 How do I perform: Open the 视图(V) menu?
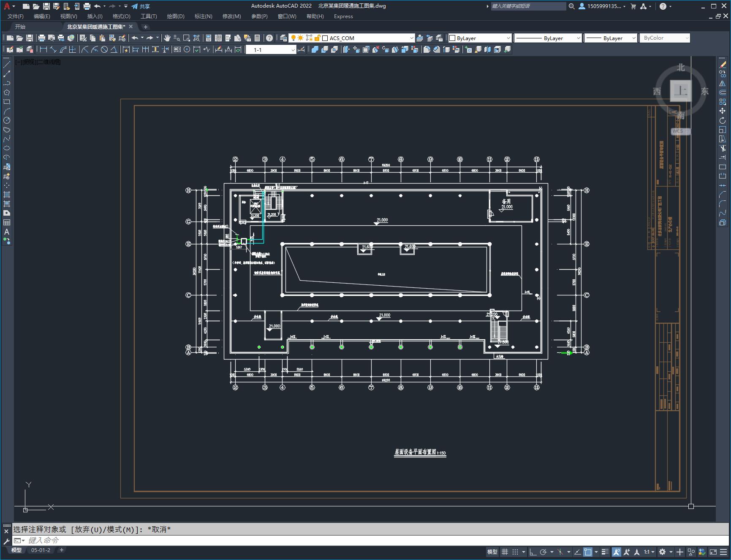click(x=68, y=16)
